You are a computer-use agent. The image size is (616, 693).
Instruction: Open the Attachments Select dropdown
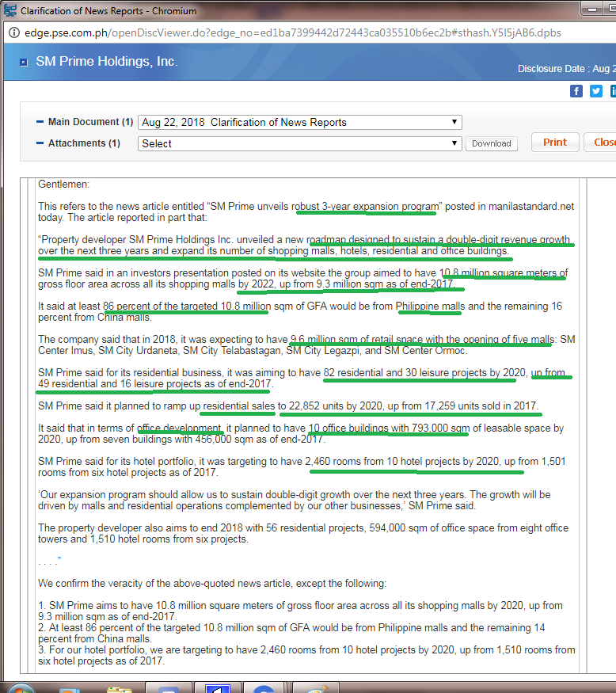coord(300,143)
